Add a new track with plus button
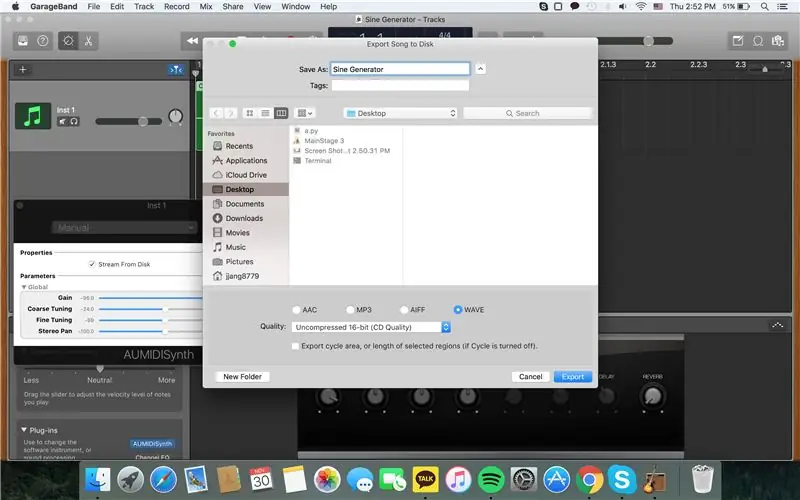 click(x=22, y=69)
